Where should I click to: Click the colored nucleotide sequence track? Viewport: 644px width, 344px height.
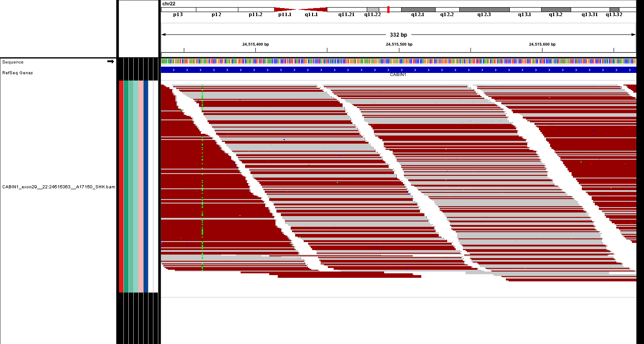[398, 61]
